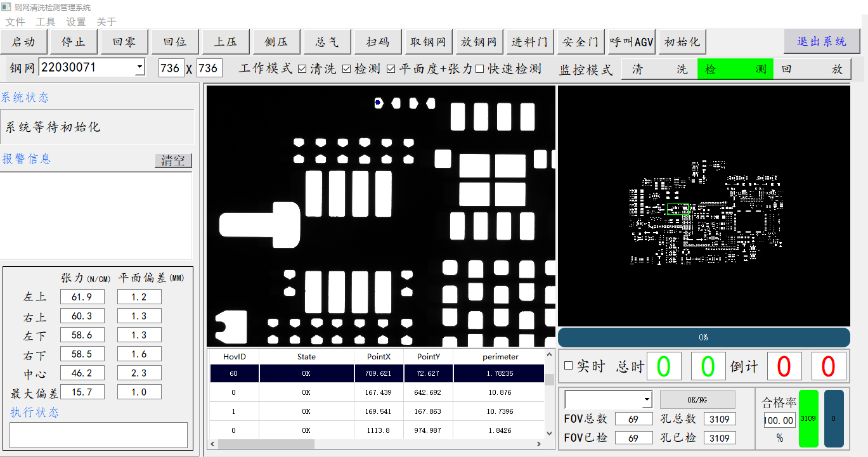Click the 右下 flatness deviation field 1.6
Image resolution: width=868 pixels, height=457 pixels.
[139, 354]
